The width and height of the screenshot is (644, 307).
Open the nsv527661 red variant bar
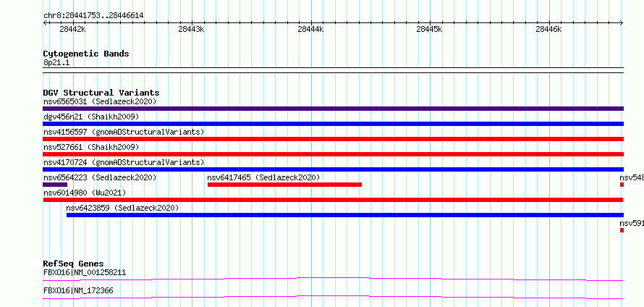(333, 154)
